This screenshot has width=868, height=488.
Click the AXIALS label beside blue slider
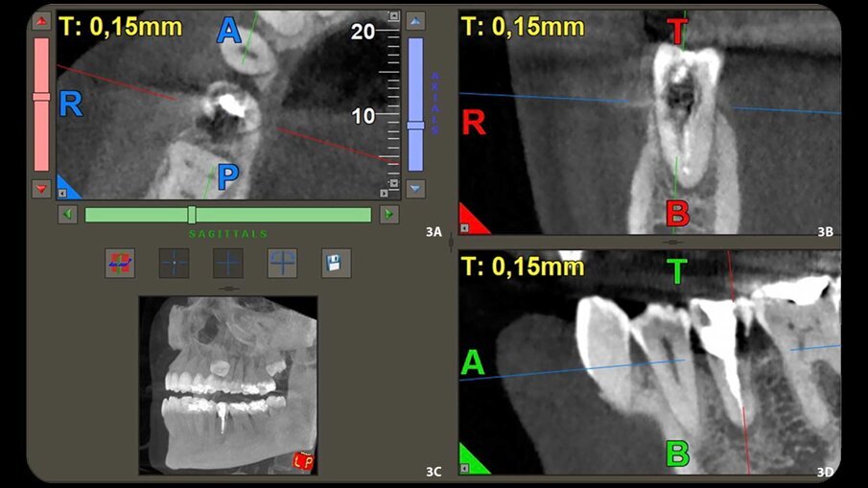pos(435,104)
